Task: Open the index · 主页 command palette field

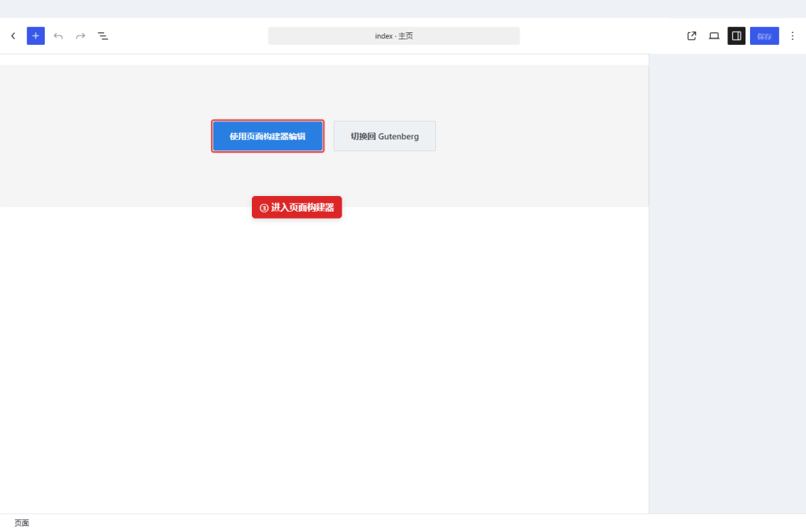Action: pyautogui.click(x=394, y=36)
